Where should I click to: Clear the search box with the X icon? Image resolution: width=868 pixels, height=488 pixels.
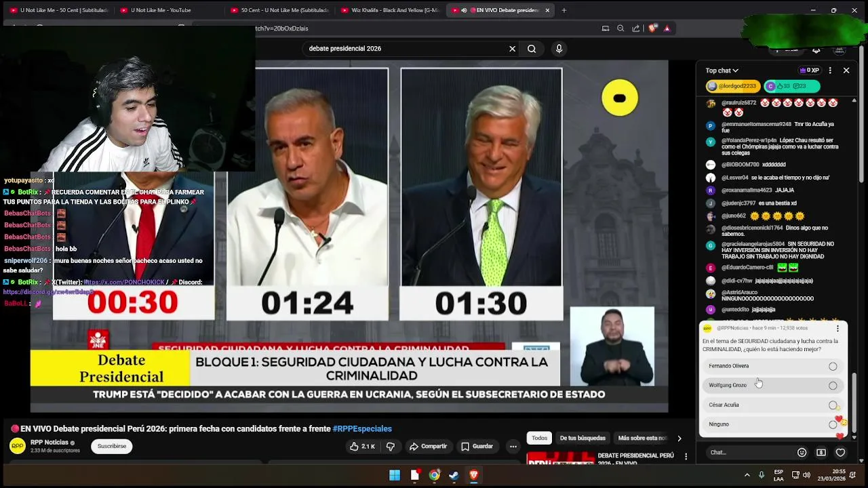click(x=512, y=49)
